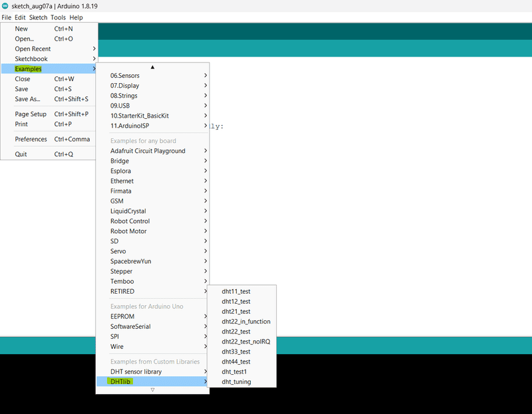Viewport: 532px width, 414px height.
Task: Expand Adafruit Circuit Playground examples
Action: point(152,151)
